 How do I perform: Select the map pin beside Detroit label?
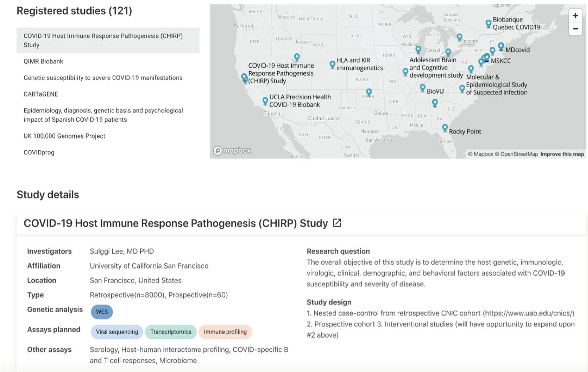pyautogui.click(x=448, y=52)
